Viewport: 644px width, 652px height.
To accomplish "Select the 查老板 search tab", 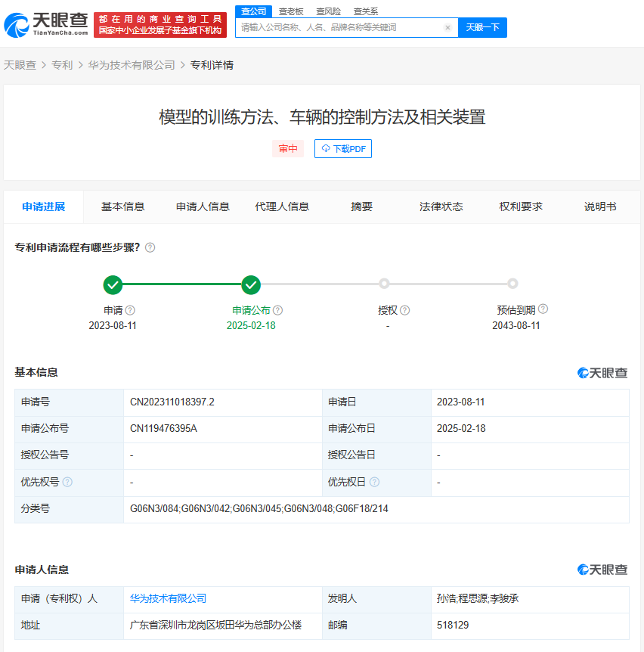I will 291,11.
